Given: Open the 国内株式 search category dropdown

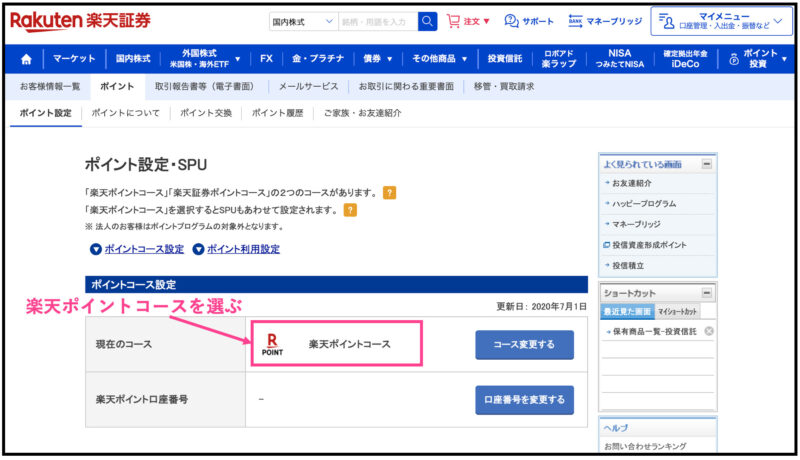Looking at the screenshot, I should tap(303, 21).
